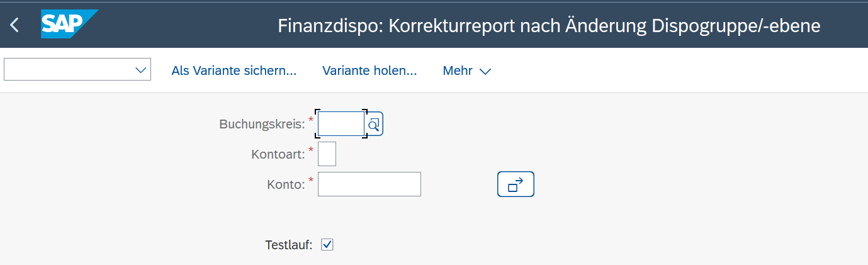
Task: Select Variante holen... option
Action: click(369, 70)
